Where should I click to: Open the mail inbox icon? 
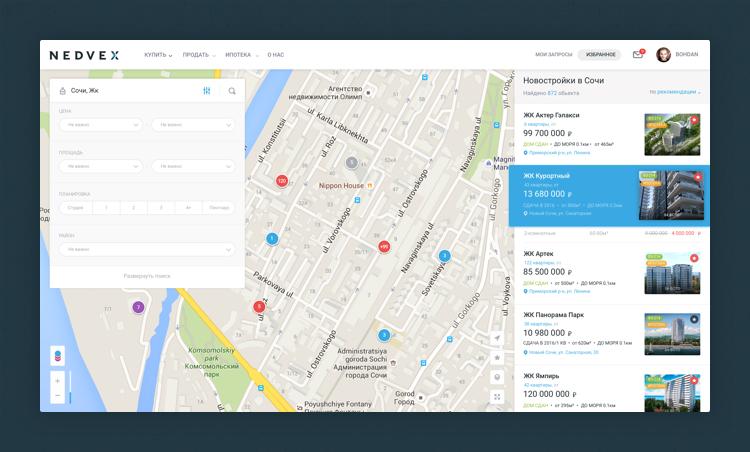click(x=637, y=55)
